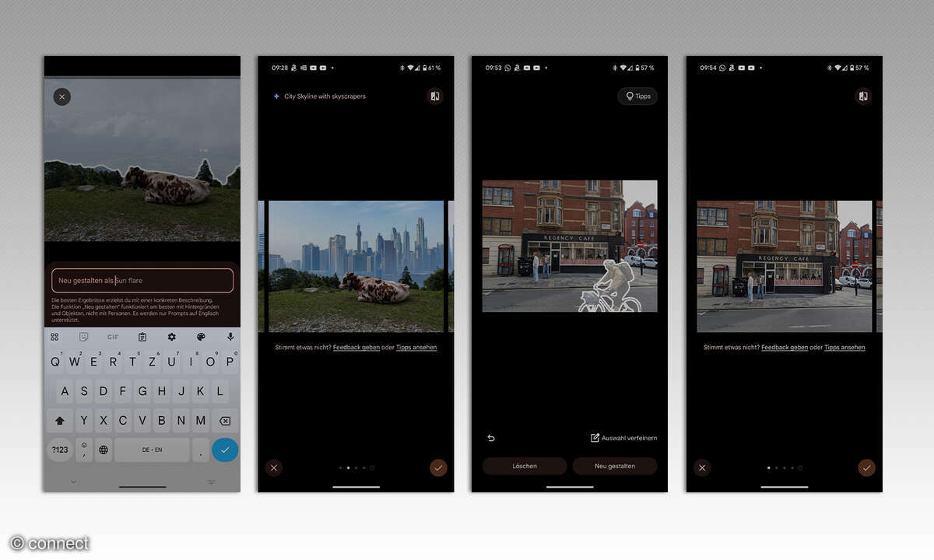This screenshot has height=560, width=934.
Task: Collapse keyboard with bottom-left chevron down
Action: [74, 482]
